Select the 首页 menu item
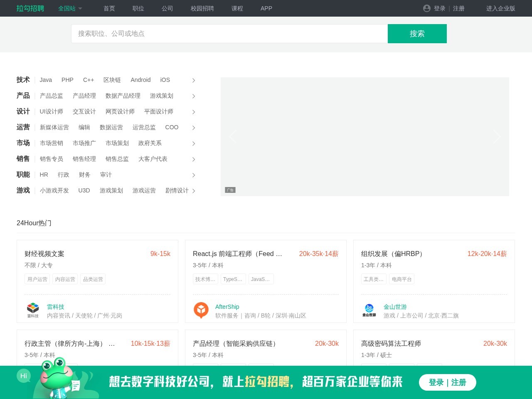 pyautogui.click(x=109, y=8)
